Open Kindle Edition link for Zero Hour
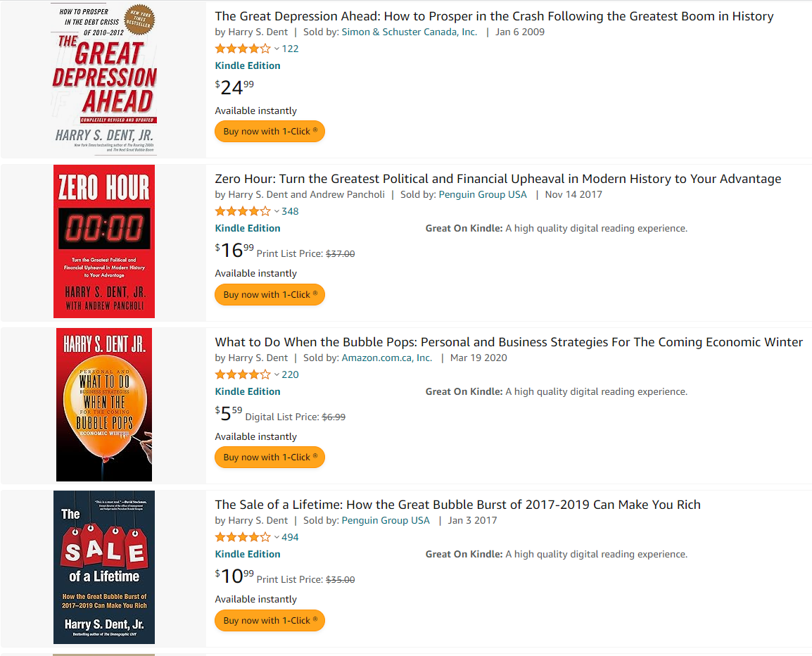 click(x=248, y=229)
